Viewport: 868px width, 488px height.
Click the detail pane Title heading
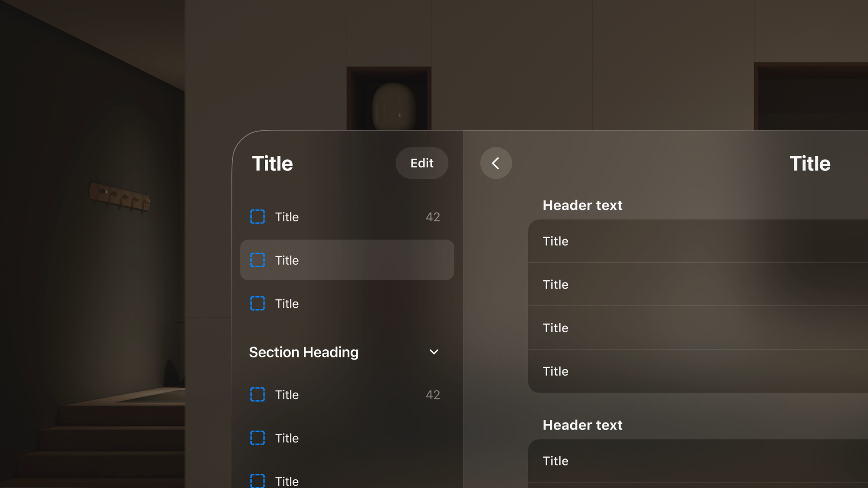click(x=810, y=164)
